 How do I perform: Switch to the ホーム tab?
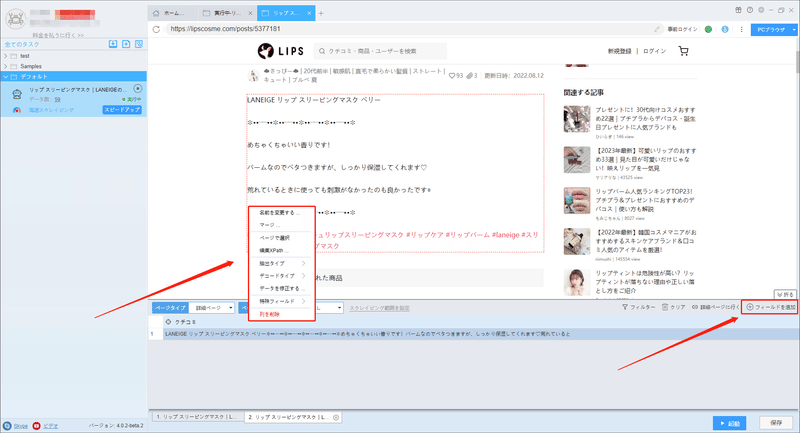pyautogui.click(x=172, y=13)
